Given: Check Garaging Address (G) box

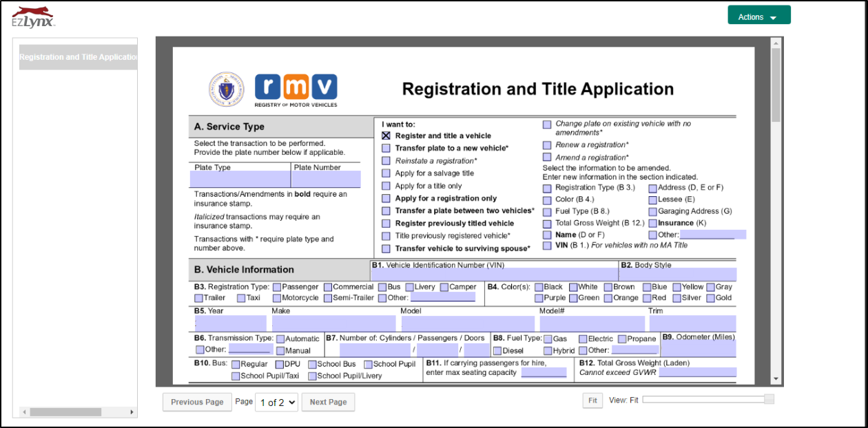Looking at the screenshot, I should [652, 211].
